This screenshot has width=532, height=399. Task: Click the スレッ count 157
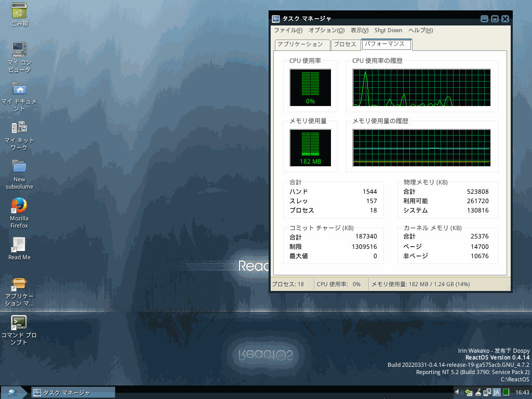[371, 201]
